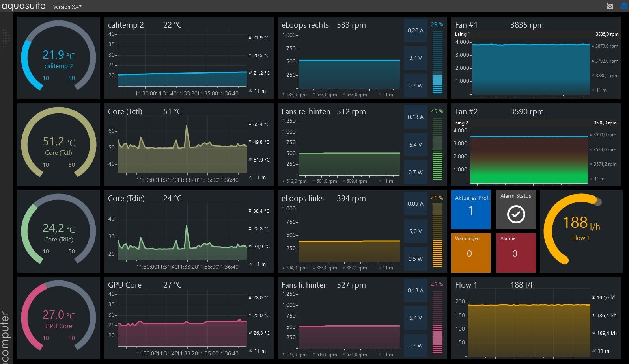
Task: Click the Core (Tctl) temperature line graph
Action: coord(182,149)
